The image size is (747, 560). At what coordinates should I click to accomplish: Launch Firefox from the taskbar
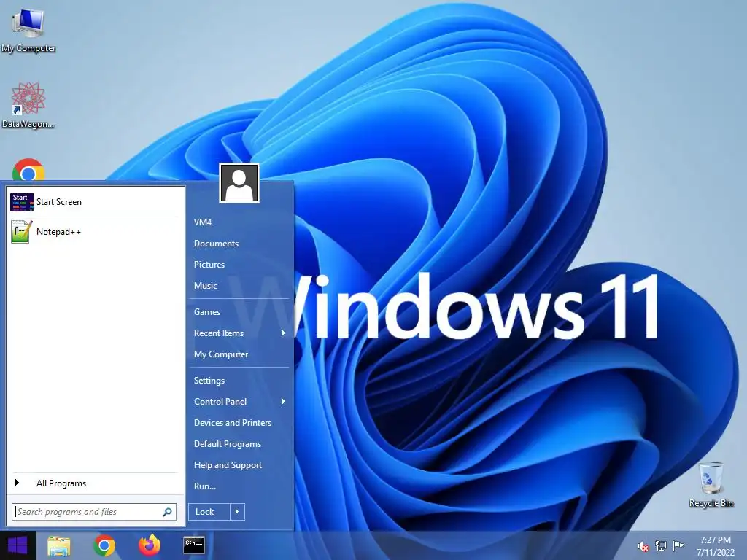coord(150,545)
